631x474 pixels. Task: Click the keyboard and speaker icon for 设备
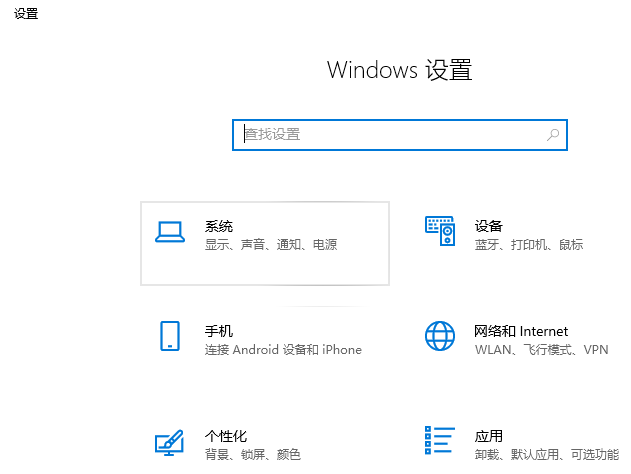coord(440,232)
